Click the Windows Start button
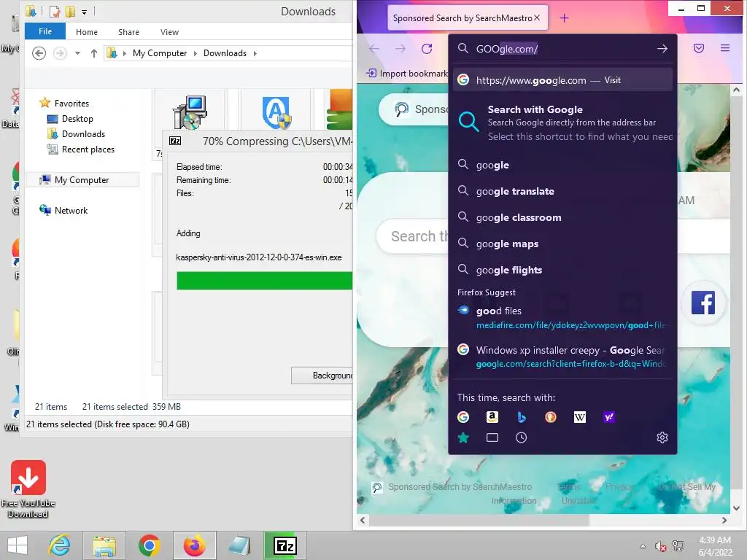This screenshot has width=747, height=560. pyautogui.click(x=18, y=545)
